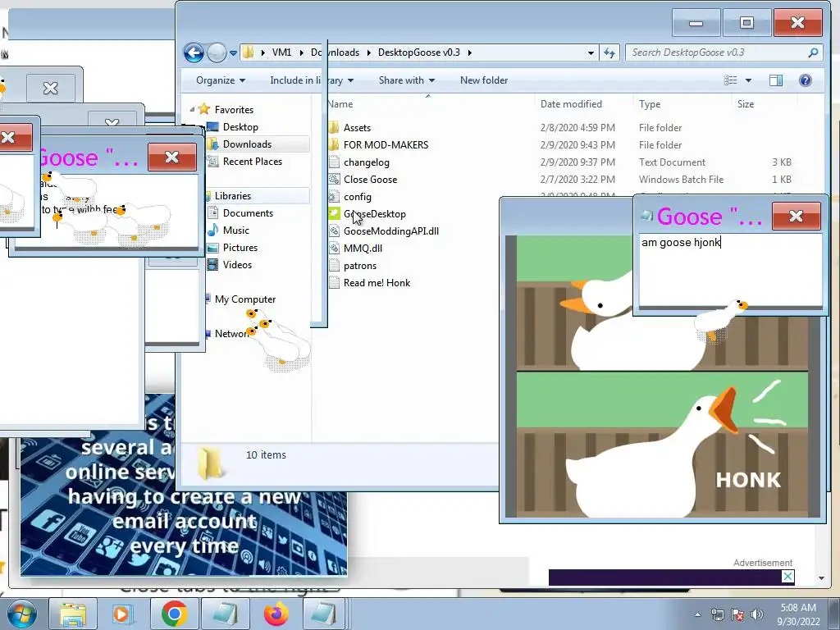The width and height of the screenshot is (840, 630).
Task: Open the Videos library
Action: tap(237, 265)
